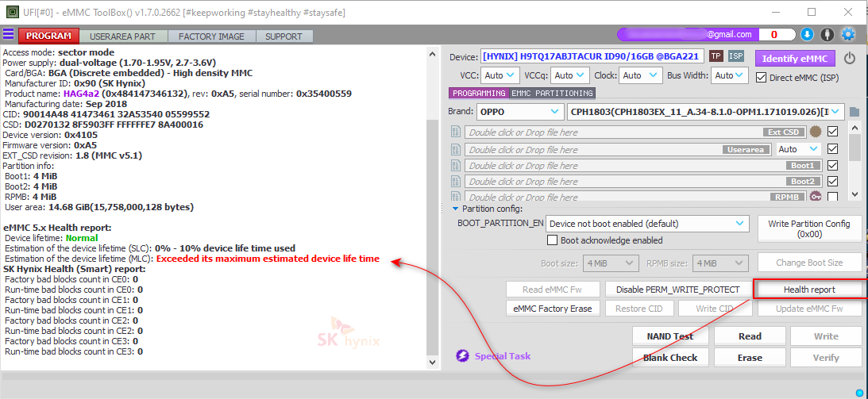Click the ISP pinout icon

click(735, 56)
